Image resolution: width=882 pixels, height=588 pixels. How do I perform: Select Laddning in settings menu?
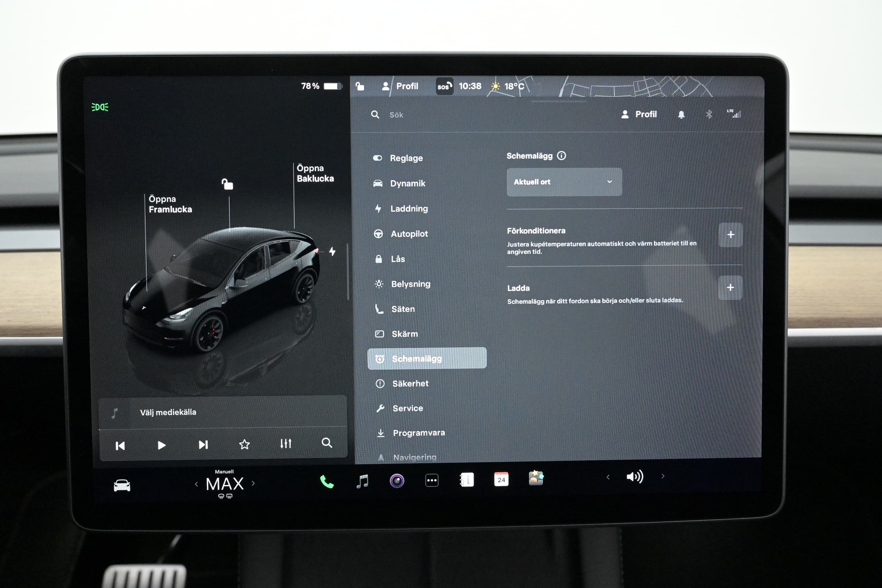pyautogui.click(x=409, y=208)
